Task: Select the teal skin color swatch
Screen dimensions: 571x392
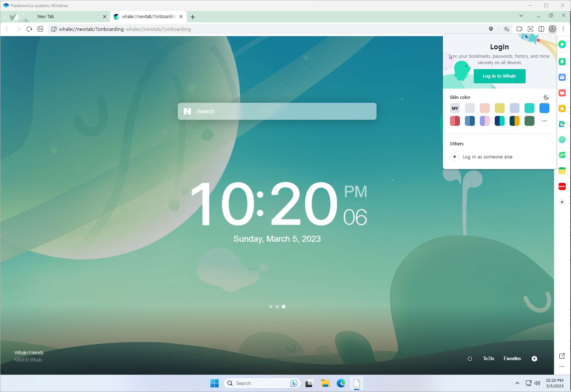Action: point(529,108)
